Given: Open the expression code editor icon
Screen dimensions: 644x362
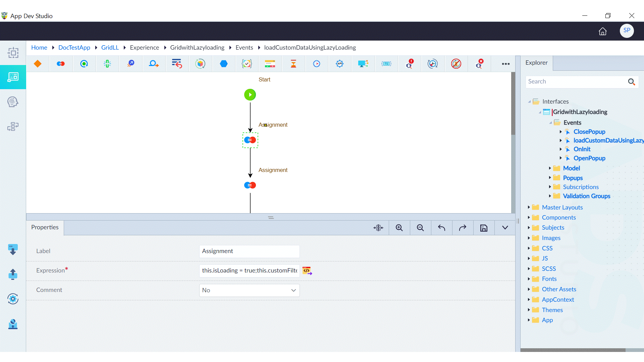Looking at the screenshot, I should pos(307,270).
